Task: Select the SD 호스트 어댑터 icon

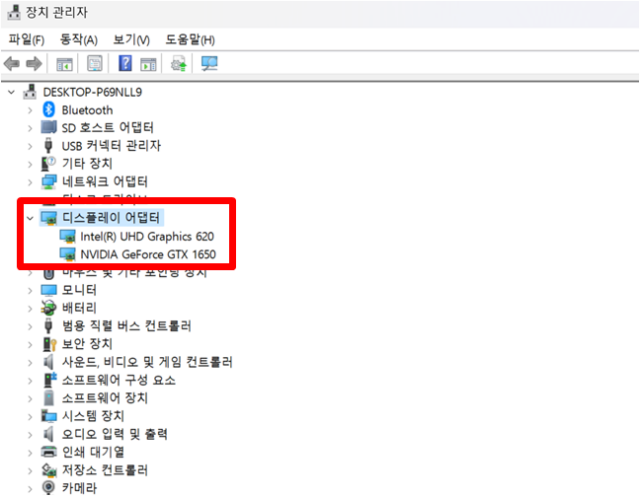Action: click(49, 127)
